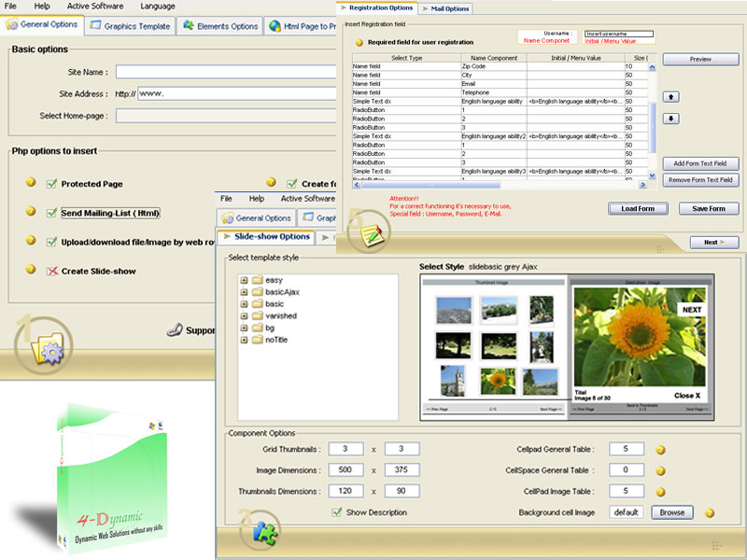Select the easy folder icon in template tree
747x560 pixels.
tap(258, 279)
